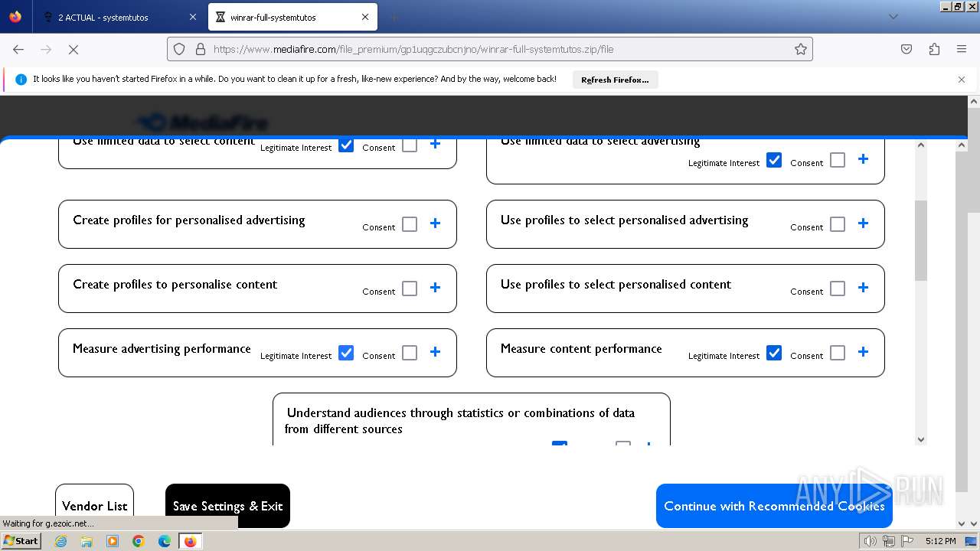Expand Create profiles for personalised advertising
This screenshot has height=551, width=980.
(x=435, y=223)
